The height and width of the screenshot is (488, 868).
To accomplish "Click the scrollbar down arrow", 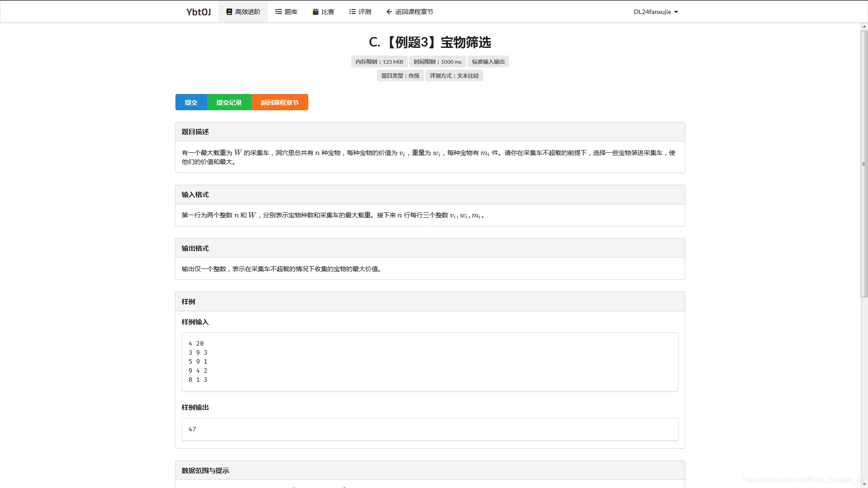I will [864, 484].
